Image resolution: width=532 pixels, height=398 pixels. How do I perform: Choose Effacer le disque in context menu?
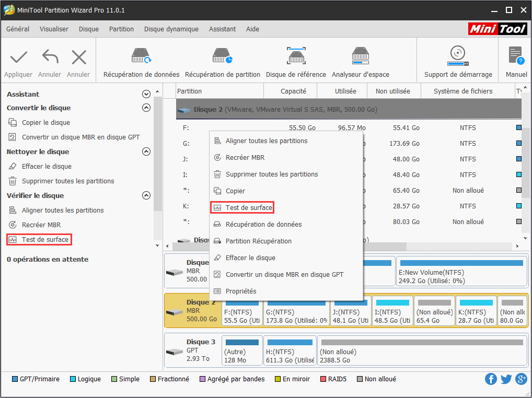click(286, 257)
